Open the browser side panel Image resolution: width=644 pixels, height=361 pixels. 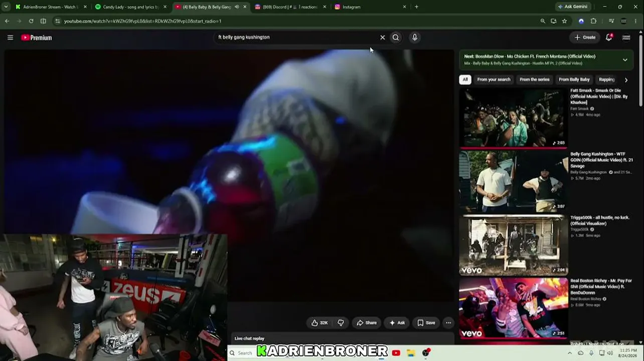[43, 21]
